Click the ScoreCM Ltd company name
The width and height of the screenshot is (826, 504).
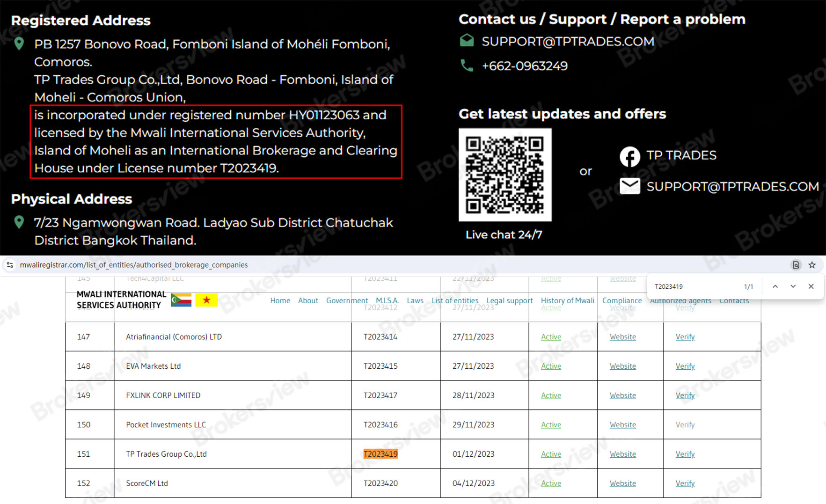coord(146,483)
